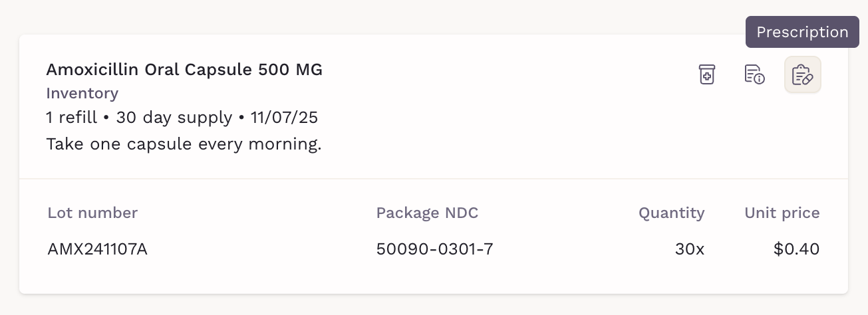Image resolution: width=868 pixels, height=315 pixels.
Task: Click the Quantity column header
Action: [x=671, y=213]
